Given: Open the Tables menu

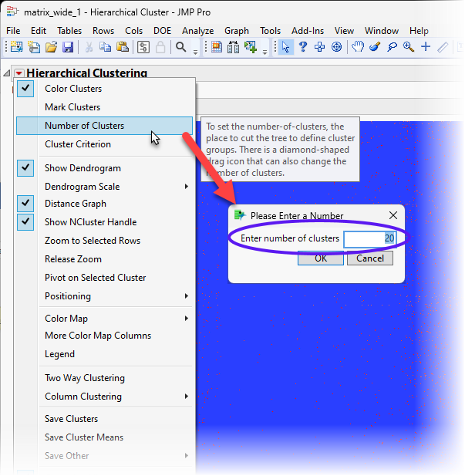Looking at the screenshot, I should point(69,31).
